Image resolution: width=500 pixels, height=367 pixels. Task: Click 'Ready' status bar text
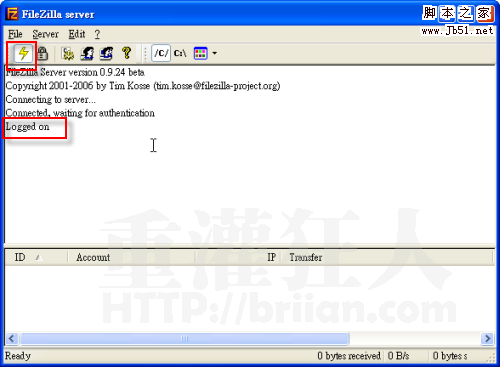tap(18, 356)
